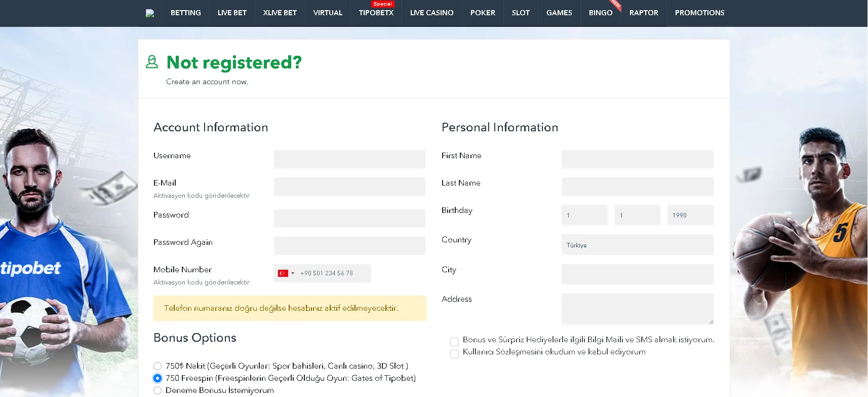
Task: Click the site logo icon in navbar
Action: [x=150, y=13]
